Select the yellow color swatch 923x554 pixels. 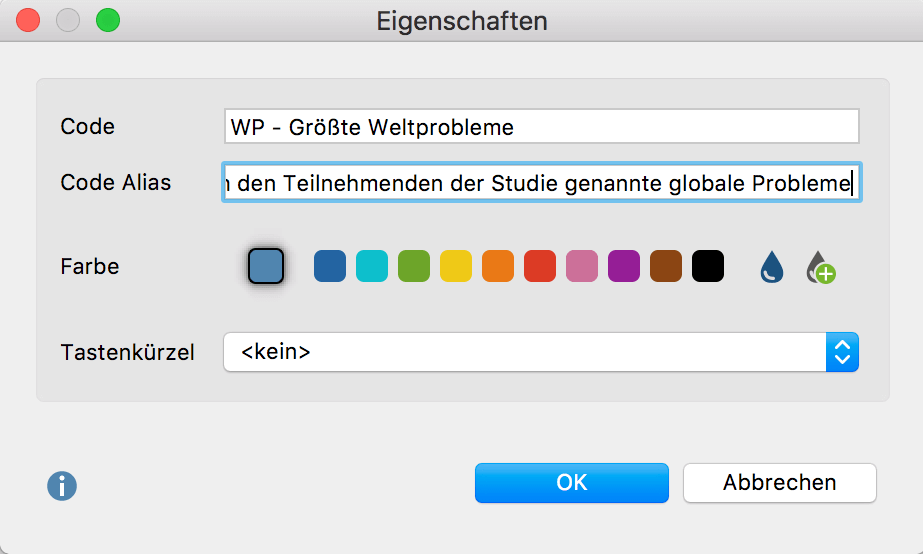point(456,266)
